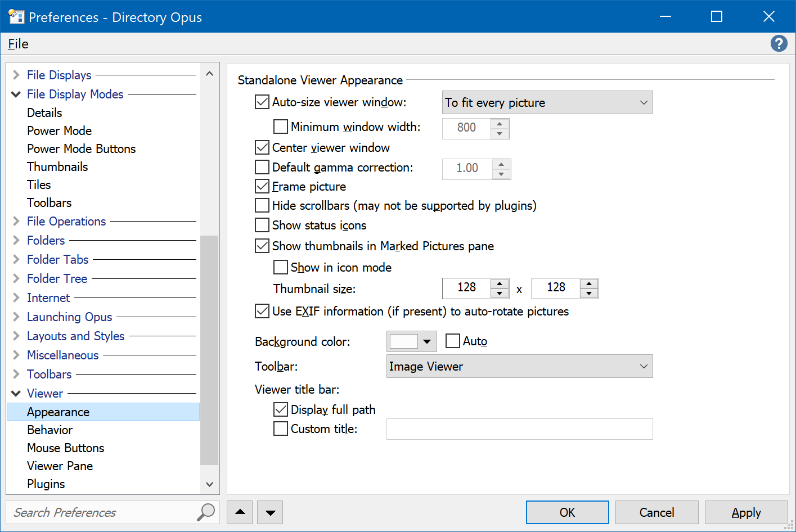Select Power Mode page
Screen dimensions: 796x532
[x=59, y=130]
